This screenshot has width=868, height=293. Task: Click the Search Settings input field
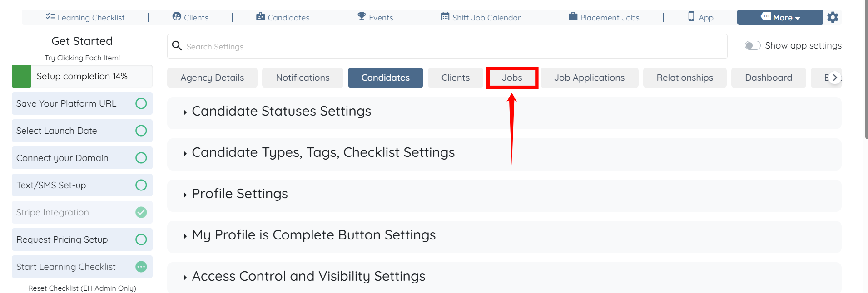447,46
